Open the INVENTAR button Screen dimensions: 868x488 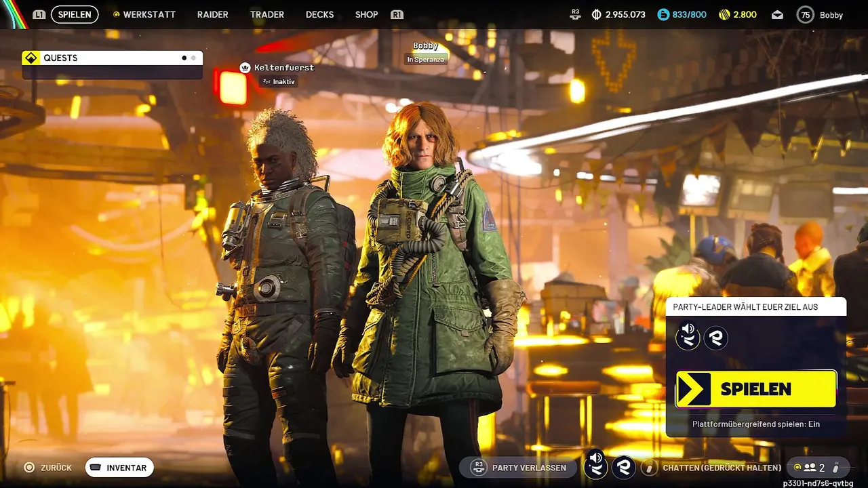tap(119, 468)
